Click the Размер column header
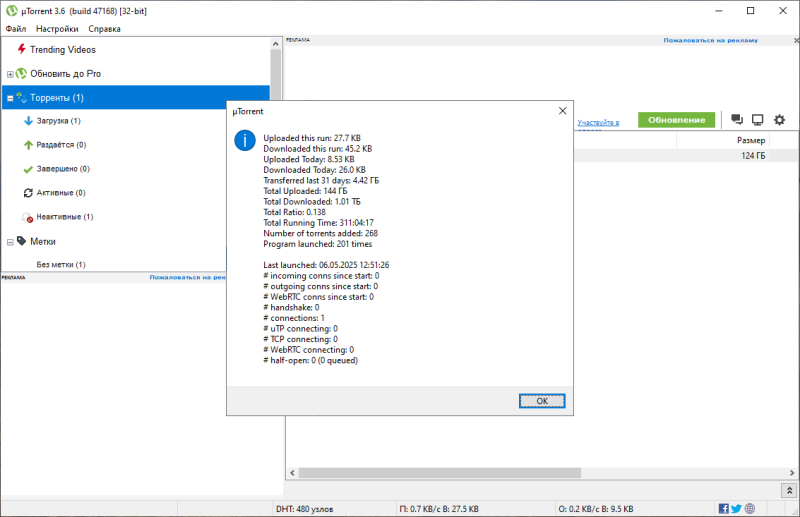Screen dimensions: 800x517 [x=723, y=140]
